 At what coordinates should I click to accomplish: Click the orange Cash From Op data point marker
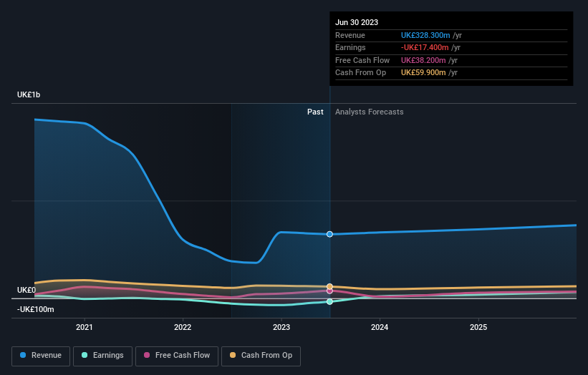[329, 286]
